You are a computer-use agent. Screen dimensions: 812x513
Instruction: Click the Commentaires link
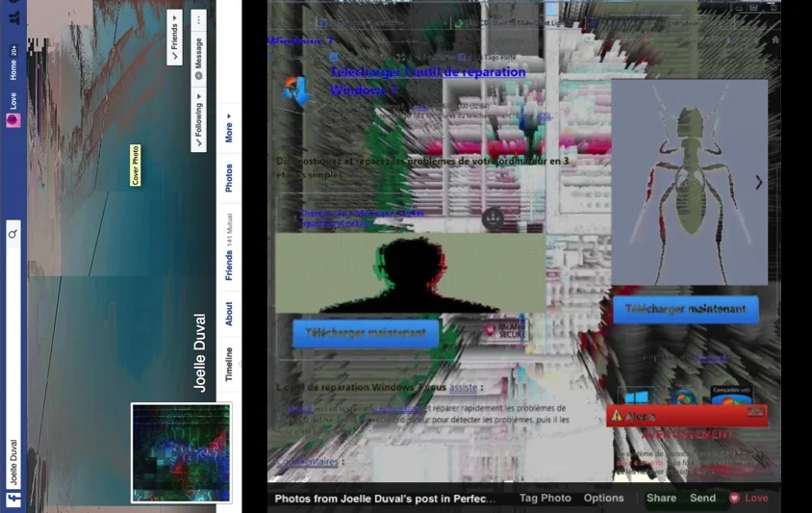307,461
